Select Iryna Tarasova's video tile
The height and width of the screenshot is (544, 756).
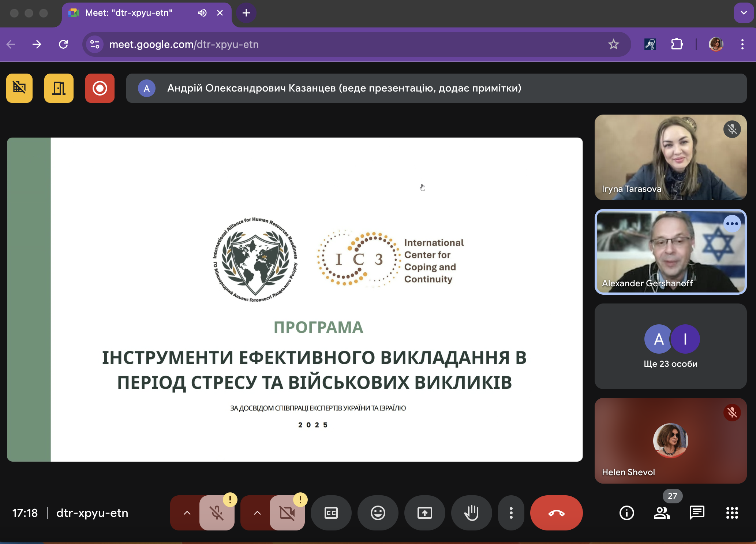pos(671,157)
